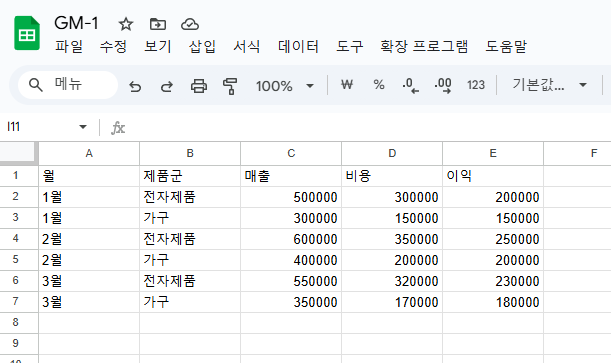
Task: Click the 매출 header cell
Action: coord(291,176)
